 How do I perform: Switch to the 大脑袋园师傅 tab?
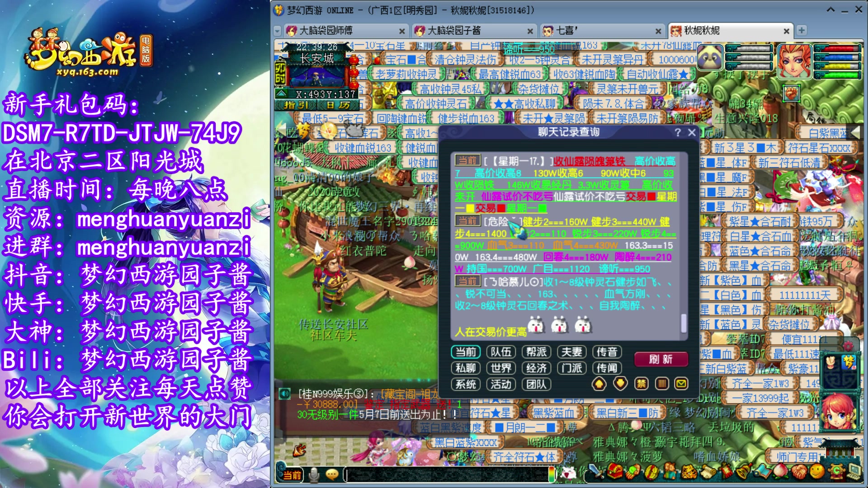click(x=346, y=31)
